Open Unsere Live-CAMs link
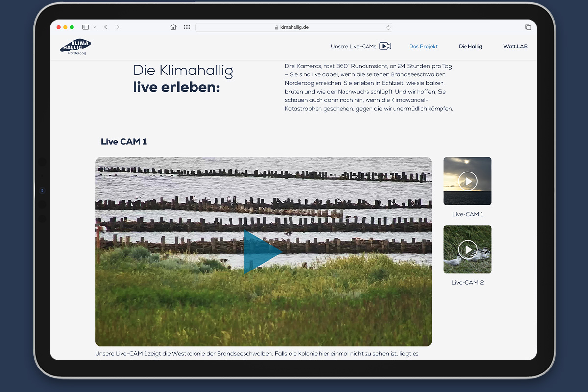 pos(353,47)
